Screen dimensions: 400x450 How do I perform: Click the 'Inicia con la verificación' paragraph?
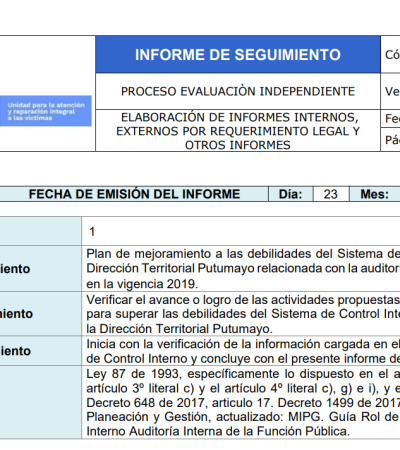click(243, 351)
